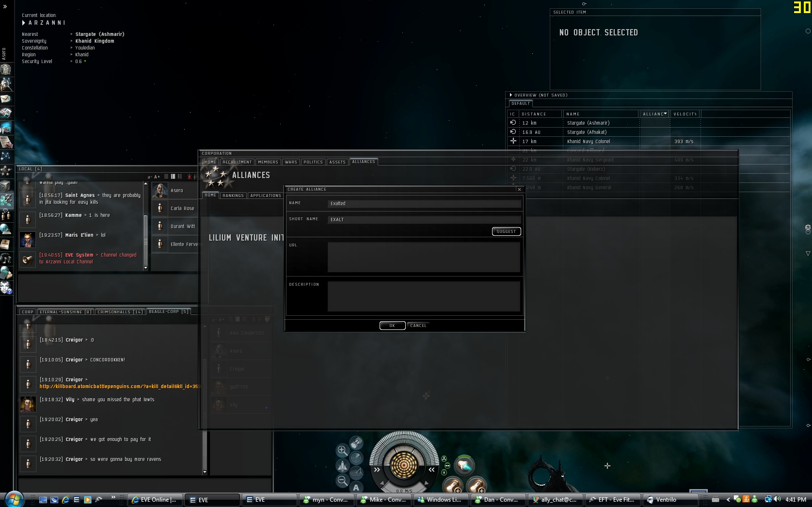Select Stargate (Ashmarir) in the Overview

(x=649, y=123)
